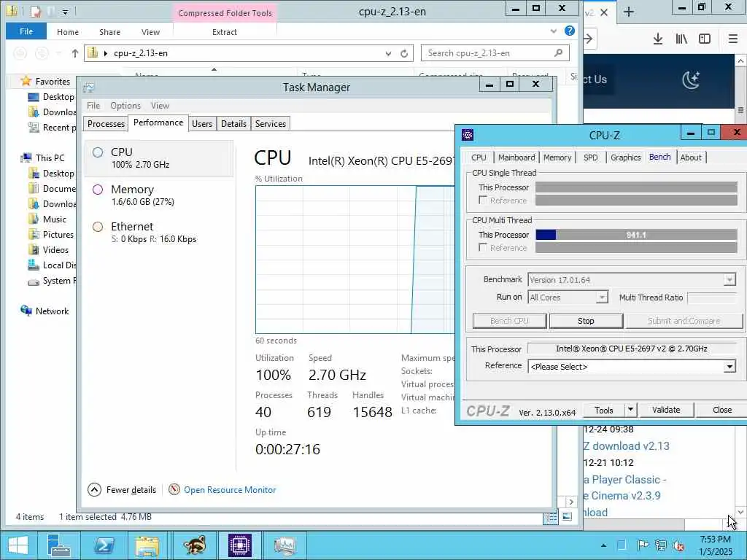Open the CPU-Z Mainboard tab
The height and width of the screenshot is (560, 747).
click(516, 157)
